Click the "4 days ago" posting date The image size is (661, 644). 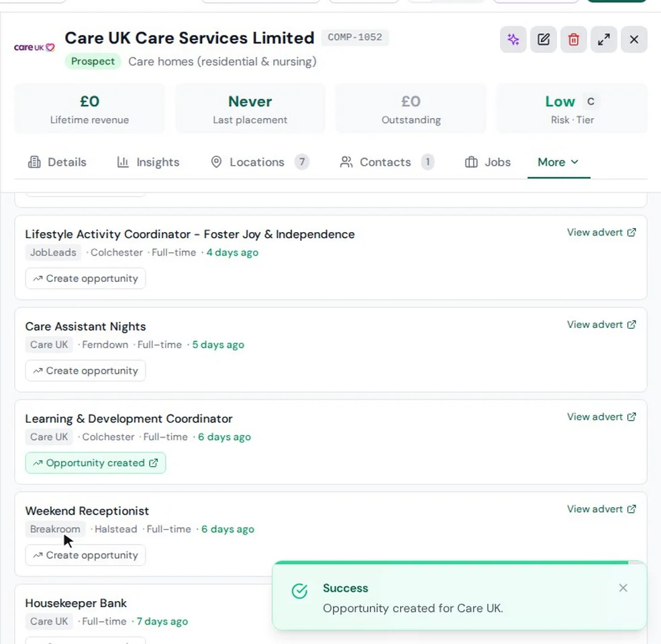click(x=232, y=252)
